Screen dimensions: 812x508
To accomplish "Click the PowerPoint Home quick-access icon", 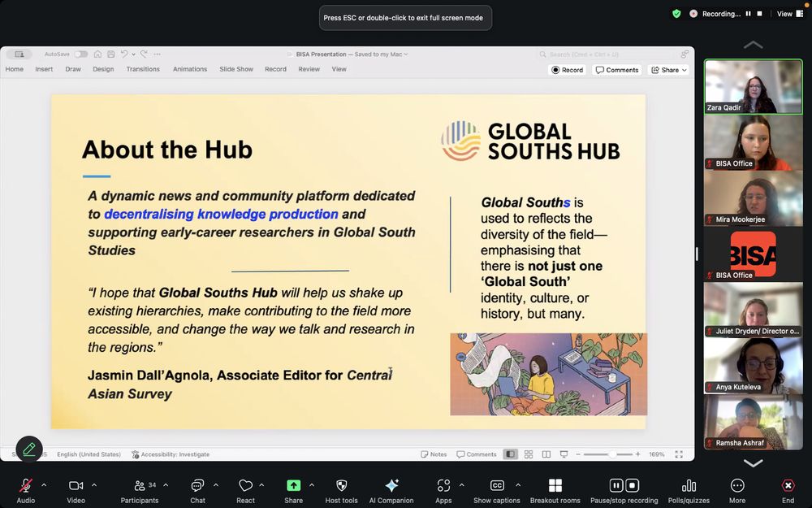I will 97,54.
